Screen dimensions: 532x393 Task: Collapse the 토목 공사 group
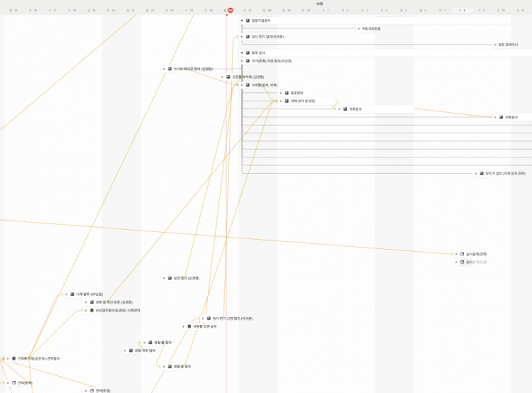[242, 52]
